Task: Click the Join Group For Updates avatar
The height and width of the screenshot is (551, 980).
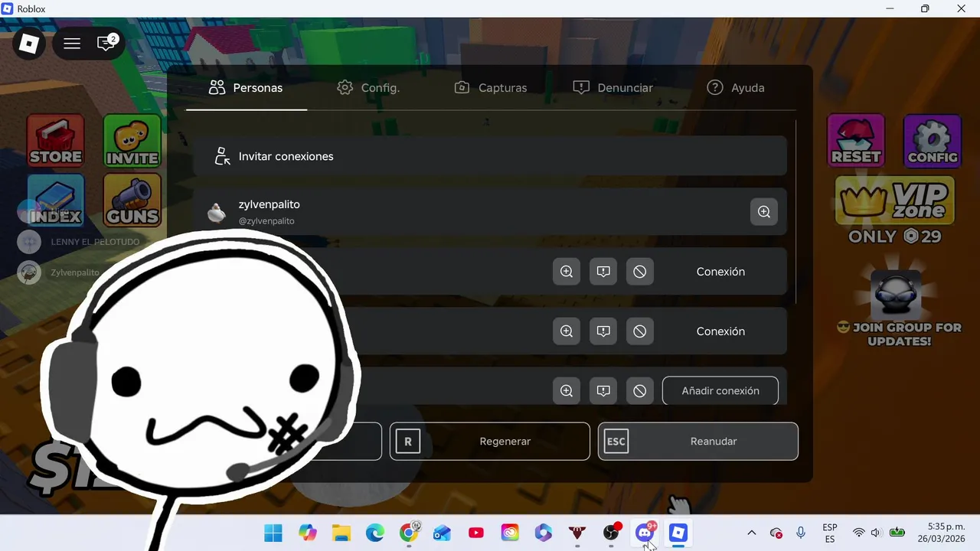Action: click(896, 295)
